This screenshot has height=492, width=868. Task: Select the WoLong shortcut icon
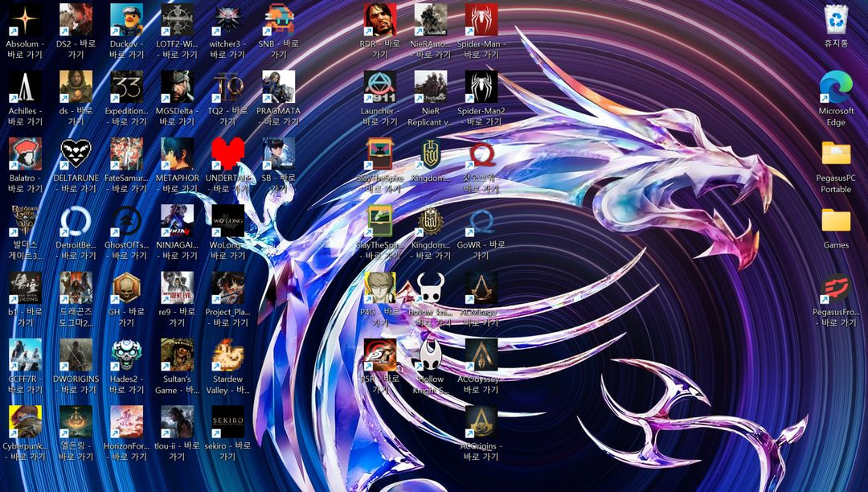click(x=227, y=221)
